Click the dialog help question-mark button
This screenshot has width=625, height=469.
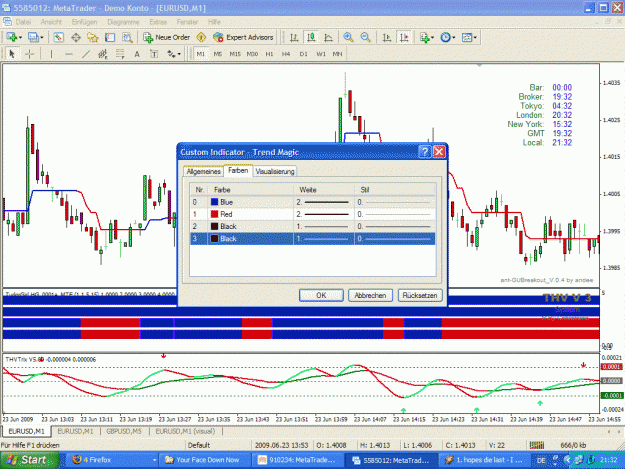425,152
